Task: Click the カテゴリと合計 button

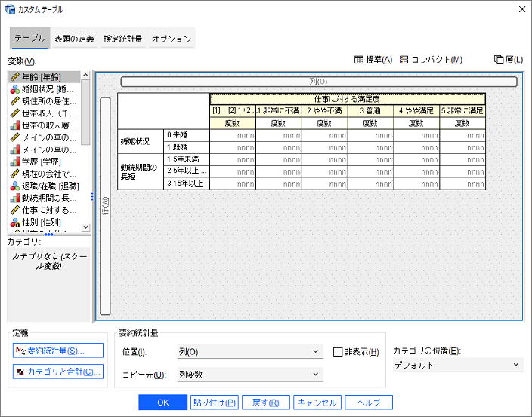Action: click(x=58, y=372)
